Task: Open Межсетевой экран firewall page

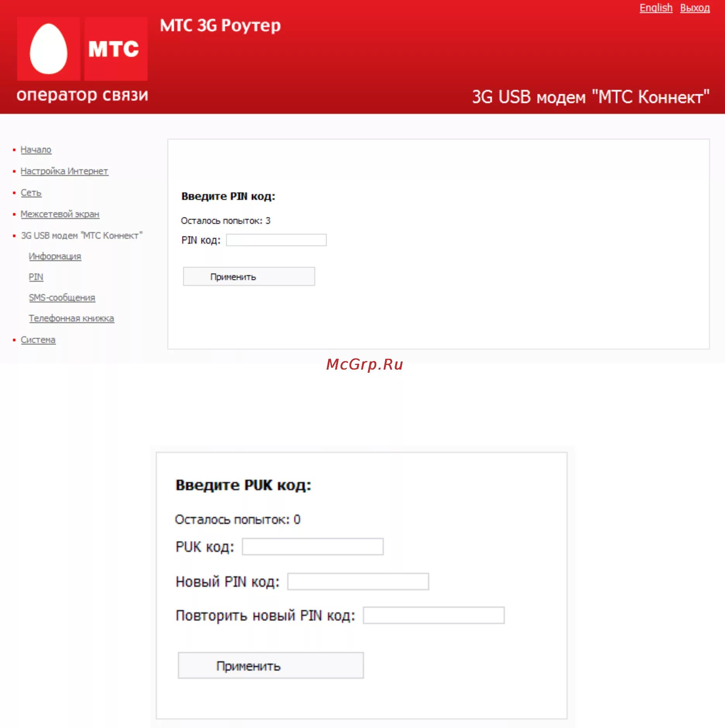Action: [60, 214]
